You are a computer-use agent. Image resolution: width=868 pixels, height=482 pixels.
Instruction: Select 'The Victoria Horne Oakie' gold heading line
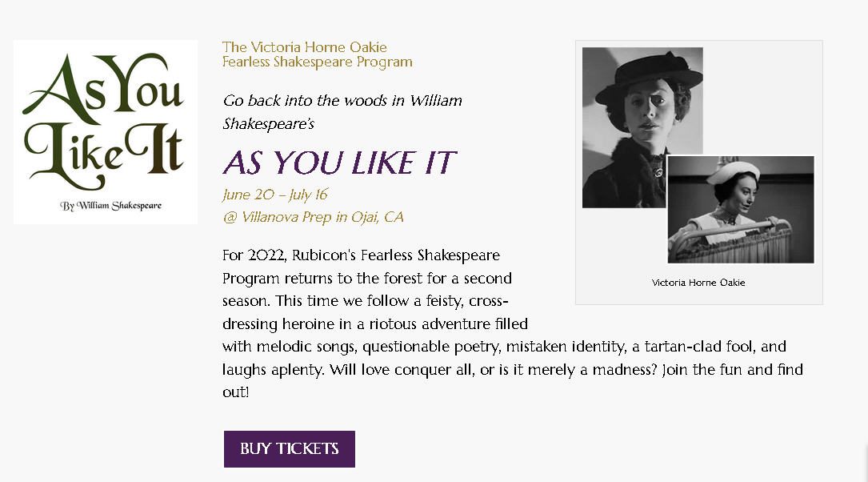pos(304,47)
